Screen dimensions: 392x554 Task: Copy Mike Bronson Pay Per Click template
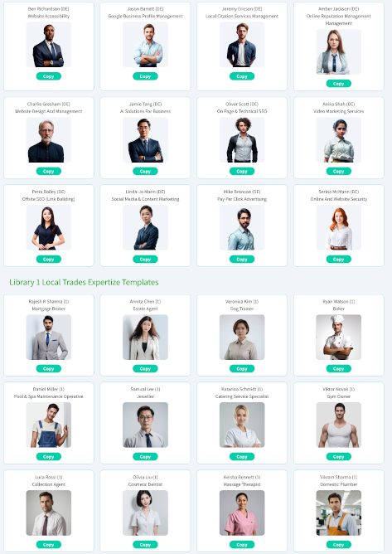coord(242,260)
